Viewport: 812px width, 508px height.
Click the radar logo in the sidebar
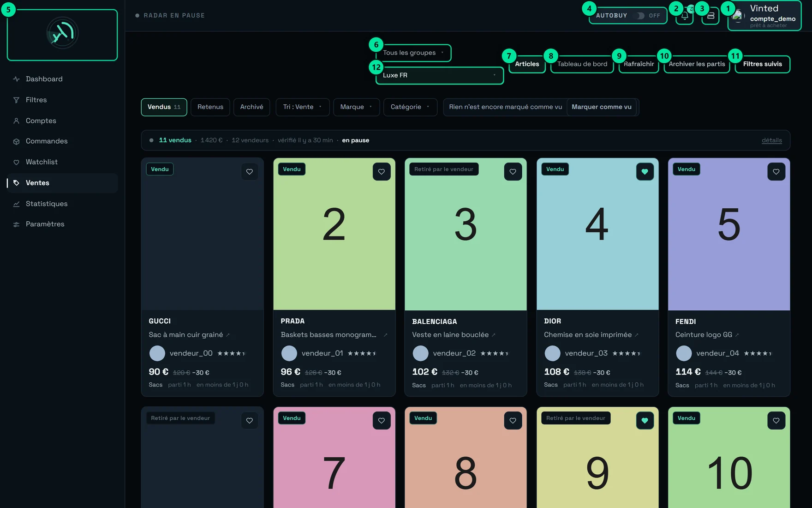point(62,33)
